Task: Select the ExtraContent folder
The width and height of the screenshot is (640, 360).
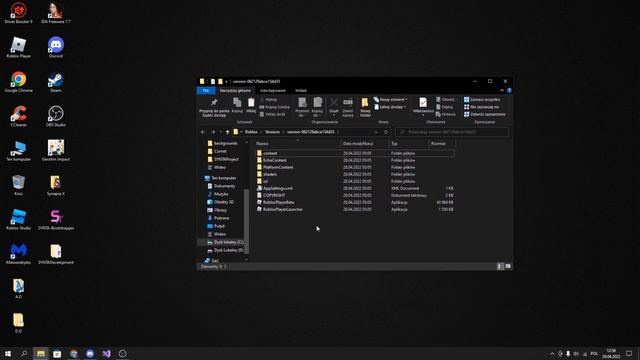Action: coord(275,160)
